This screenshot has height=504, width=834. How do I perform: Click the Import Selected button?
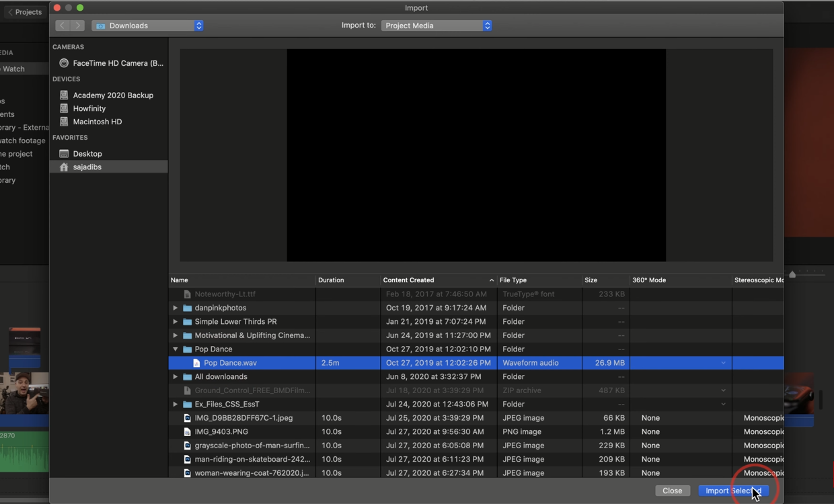(x=732, y=491)
